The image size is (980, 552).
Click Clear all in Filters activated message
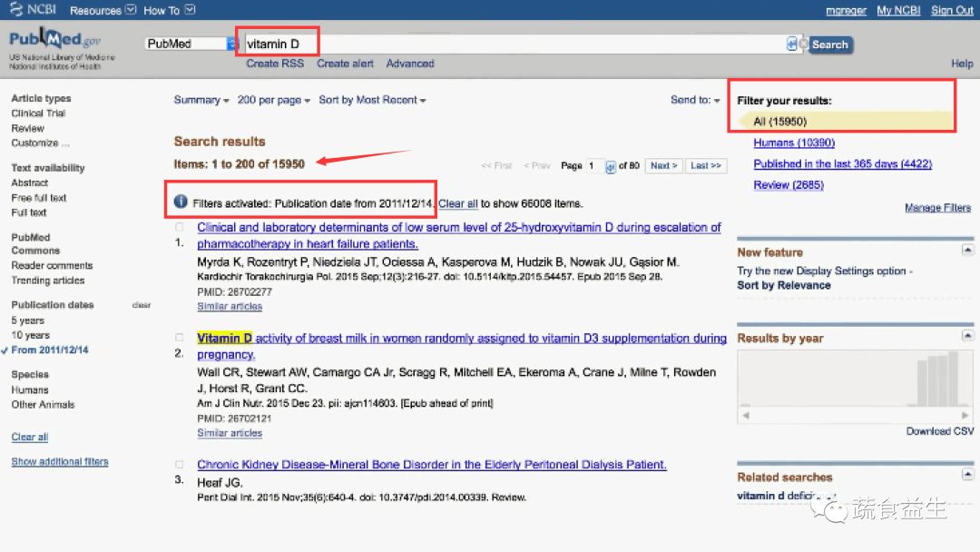(457, 203)
